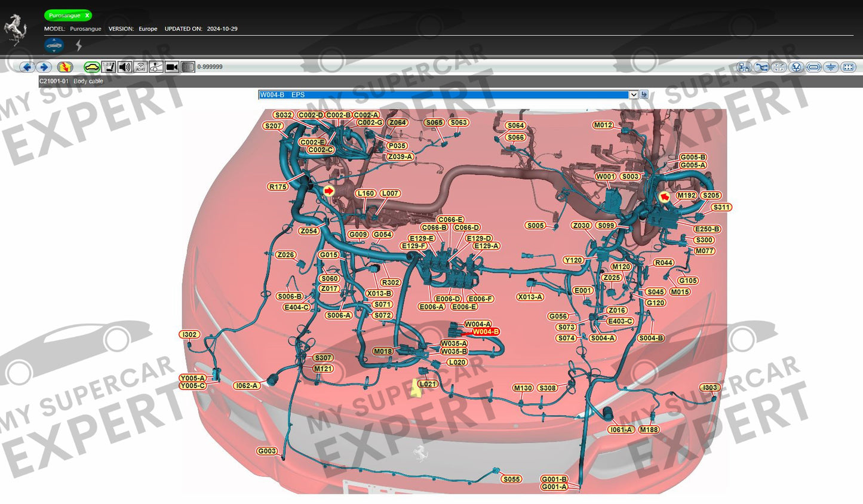Viewport: 863px width, 504px height.
Task: Toggle the car layout selector icon
Action: point(54,45)
